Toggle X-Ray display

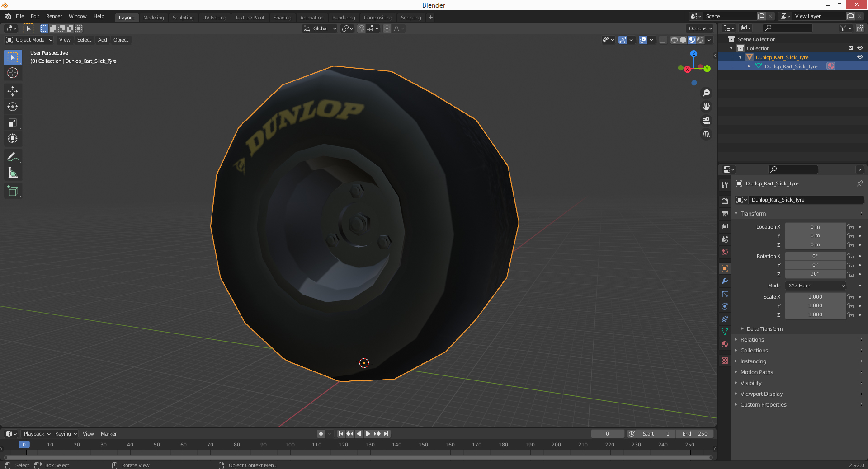(663, 40)
